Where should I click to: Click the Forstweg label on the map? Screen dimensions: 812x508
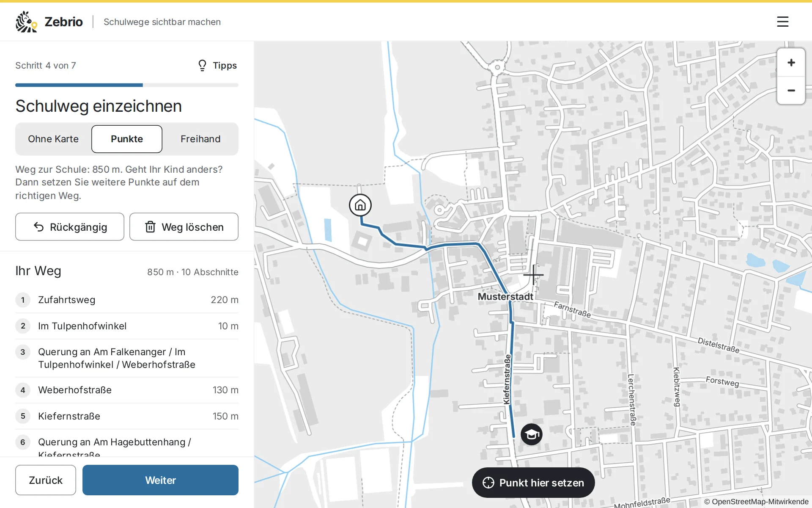click(x=722, y=381)
